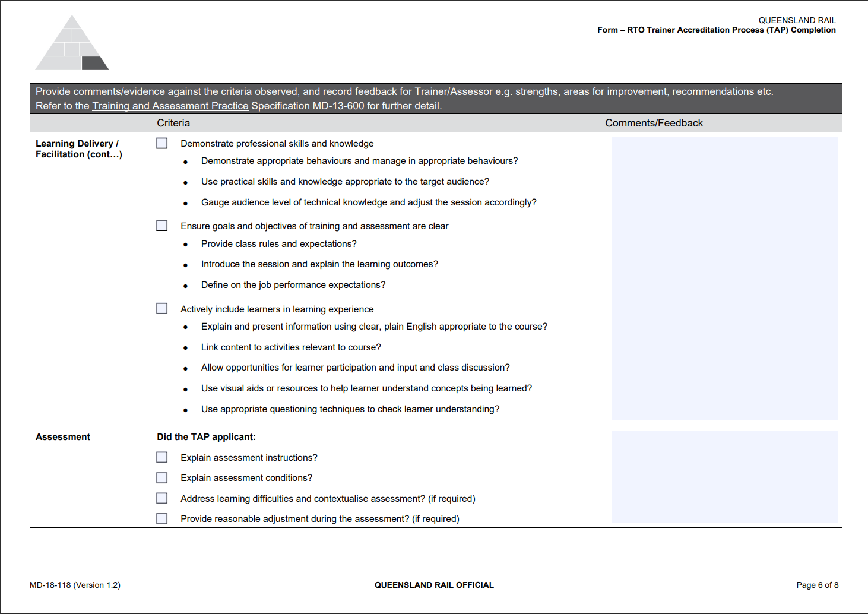Select the Criteria column header
Screen dimensions: 868x614
click(173, 123)
